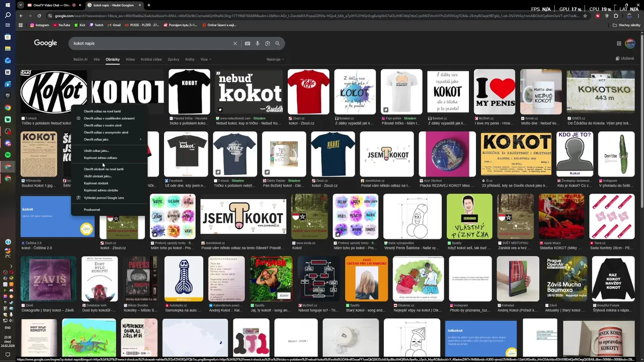Open Task View in taskbar

8,26
